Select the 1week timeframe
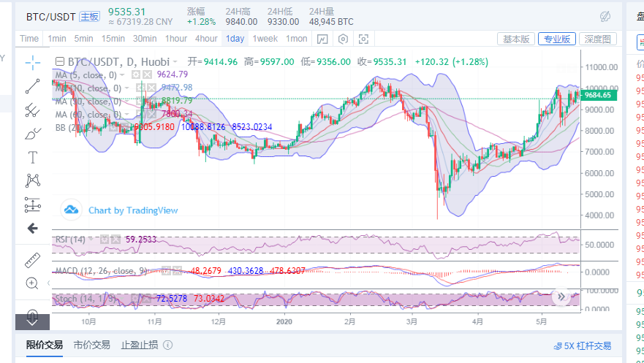The width and height of the screenshot is (644, 363). 265,39
